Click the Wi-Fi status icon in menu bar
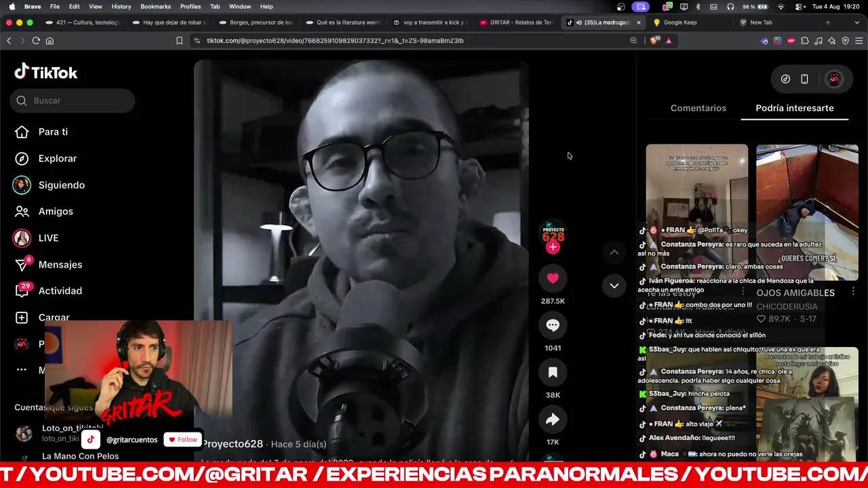 781,7
